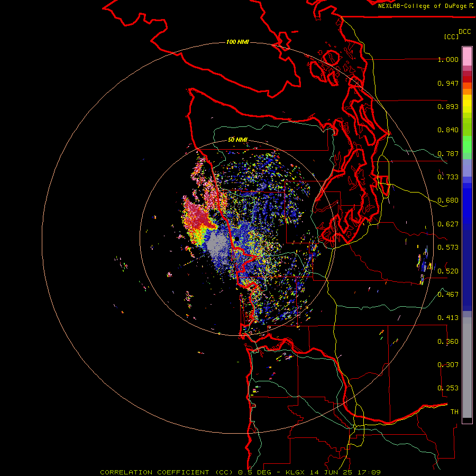
Task: Click the 1.000 value on the color scale
Action: point(448,59)
